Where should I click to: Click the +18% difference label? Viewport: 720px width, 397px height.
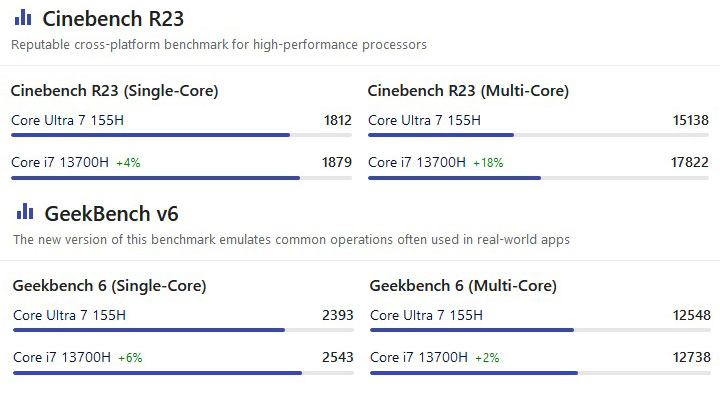(x=488, y=162)
